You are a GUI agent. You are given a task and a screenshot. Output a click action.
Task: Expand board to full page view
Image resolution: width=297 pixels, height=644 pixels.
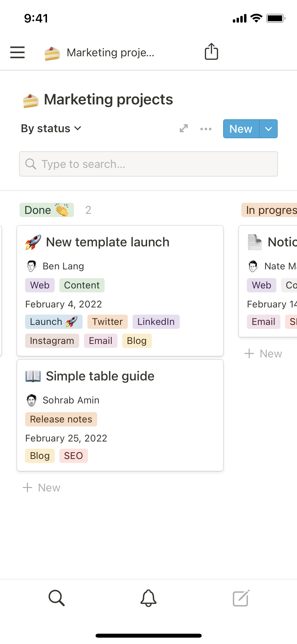pos(183,128)
